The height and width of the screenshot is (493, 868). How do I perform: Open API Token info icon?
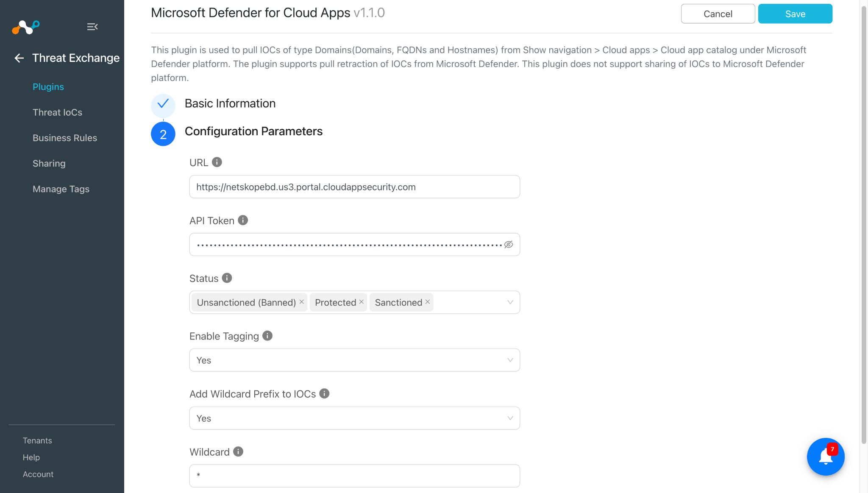(x=243, y=220)
